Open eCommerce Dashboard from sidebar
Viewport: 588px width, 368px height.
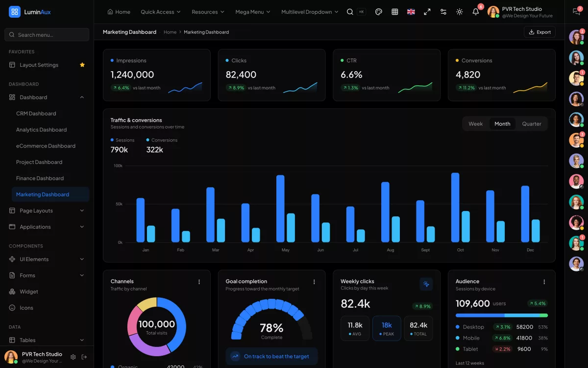click(50, 146)
